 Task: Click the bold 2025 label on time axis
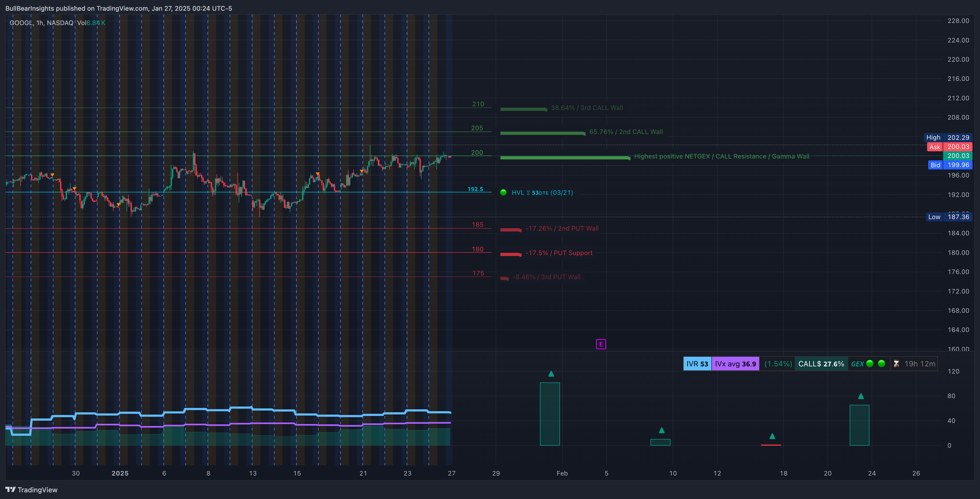click(120, 473)
